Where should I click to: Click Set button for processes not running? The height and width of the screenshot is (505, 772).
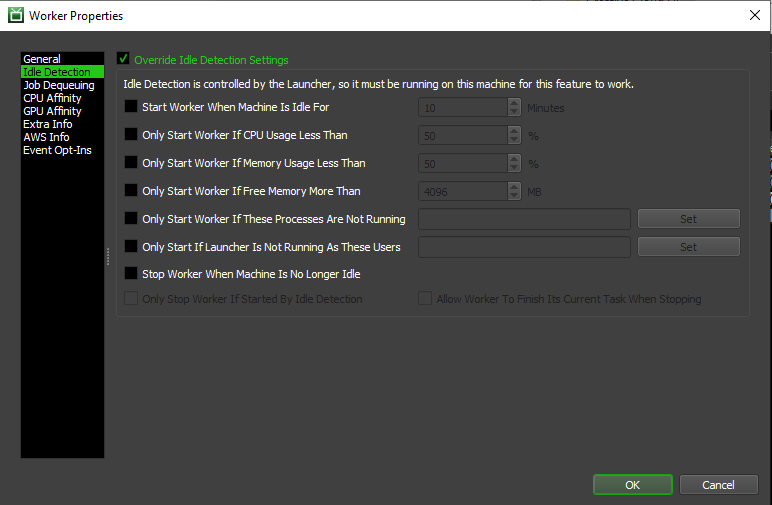[688, 219]
